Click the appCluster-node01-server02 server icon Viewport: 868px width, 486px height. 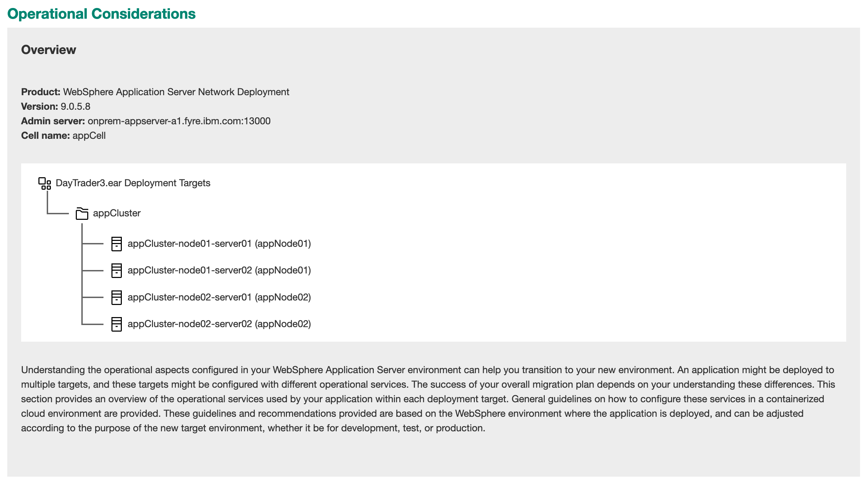[x=117, y=270]
